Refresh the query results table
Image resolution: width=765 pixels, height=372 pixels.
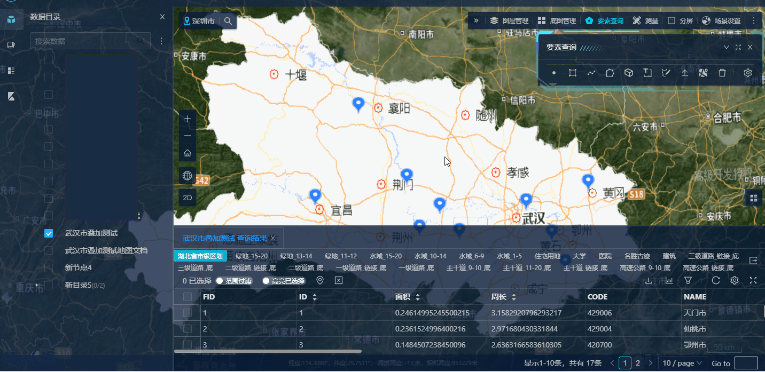(x=716, y=281)
